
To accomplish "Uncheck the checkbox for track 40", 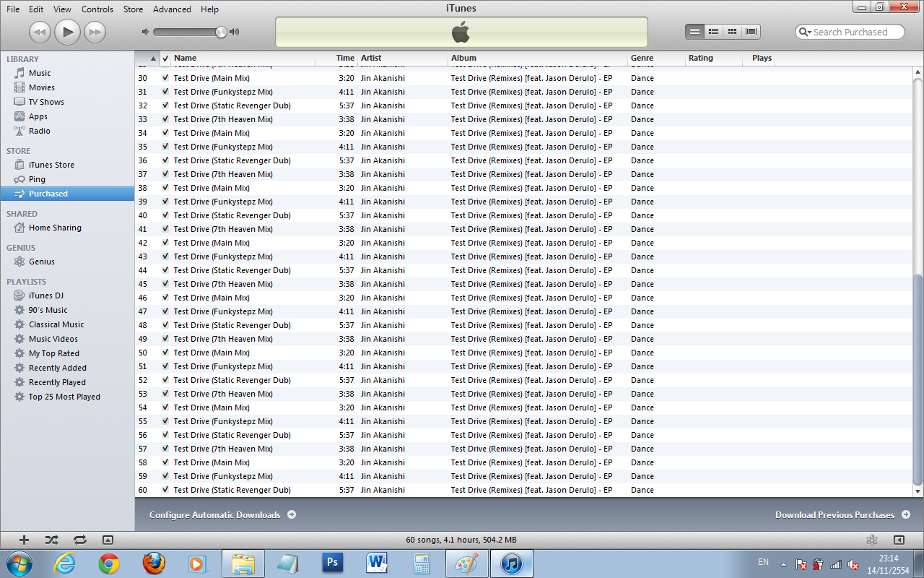I will pos(165,215).
